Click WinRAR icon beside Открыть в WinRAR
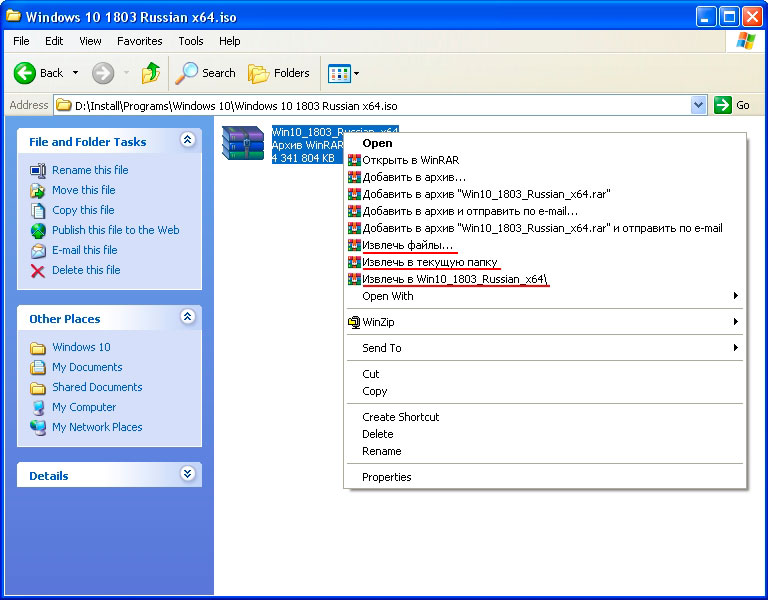The height and width of the screenshot is (600, 768). tap(354, 160)
